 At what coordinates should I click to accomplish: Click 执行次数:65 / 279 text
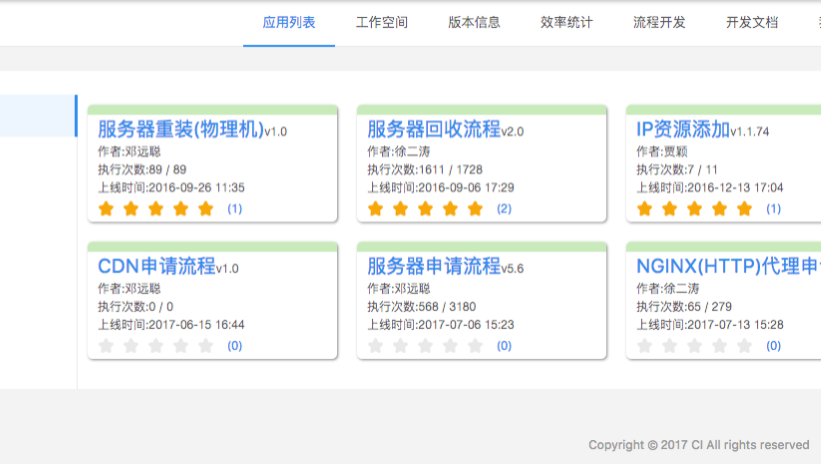[684, 306]
